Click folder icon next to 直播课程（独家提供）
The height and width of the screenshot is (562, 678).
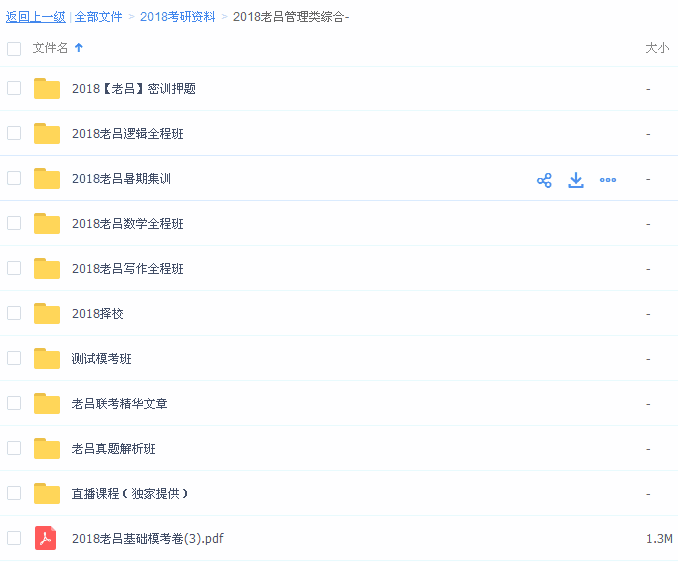pos(47,494)
